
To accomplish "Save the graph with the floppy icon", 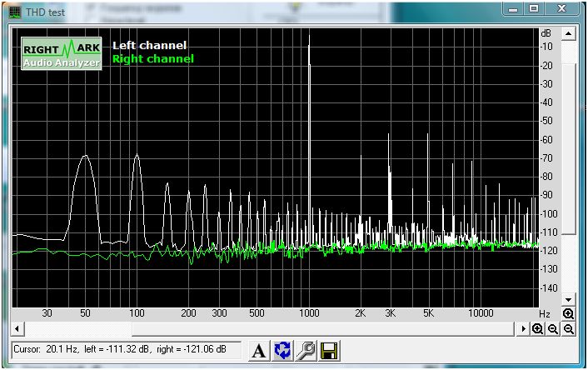I will (x=328, y=352).
